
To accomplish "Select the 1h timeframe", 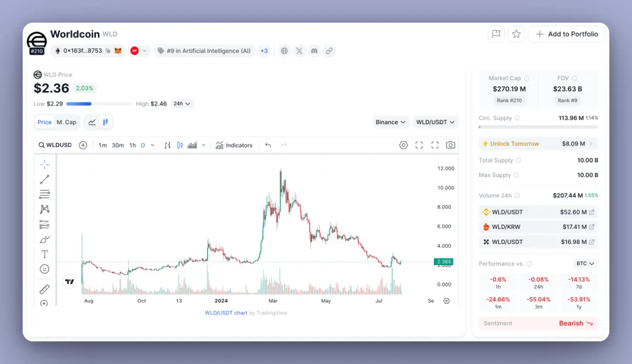I will coord(132,145).
